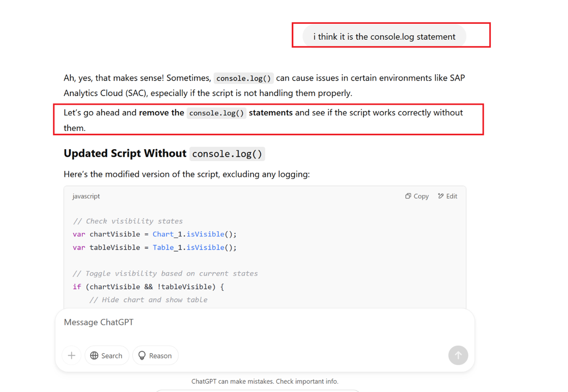This screenshot has height=392, width=568.
Task: Select the Edit pencil icon on the code snippet
Action: point(440,196)
